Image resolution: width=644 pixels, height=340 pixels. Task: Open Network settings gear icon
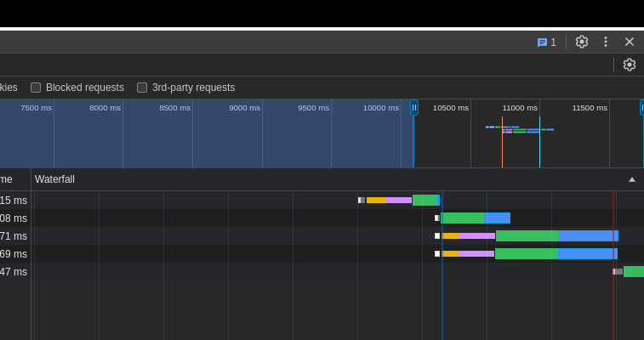pyautogui.click(x=630, y=65)
